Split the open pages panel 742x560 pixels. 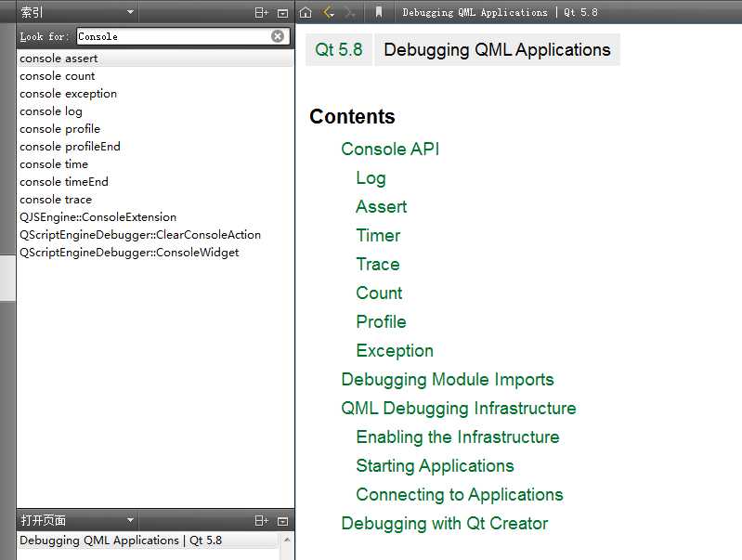pyautogui.click(x=261, y=521)
